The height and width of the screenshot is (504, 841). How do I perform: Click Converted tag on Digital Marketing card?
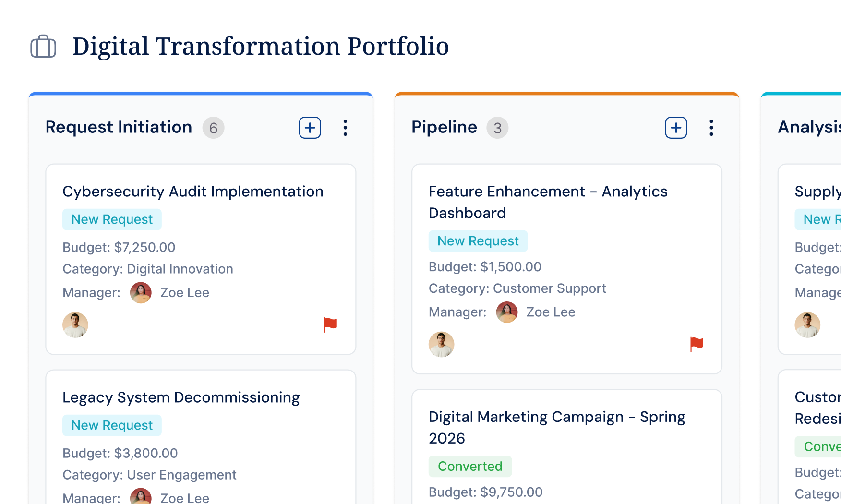point(470,466)
